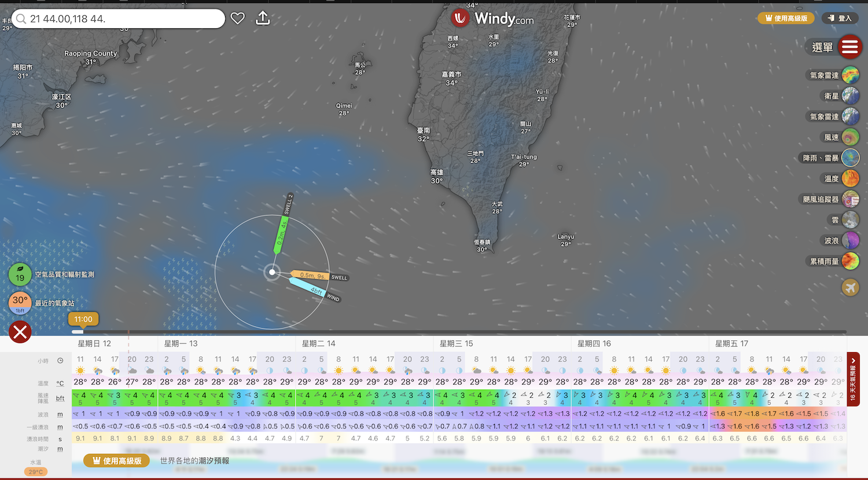Change wind unit by clicking bft
This screenshot has height=480, width=868.
pyautogui.click(x=60, y=398)
